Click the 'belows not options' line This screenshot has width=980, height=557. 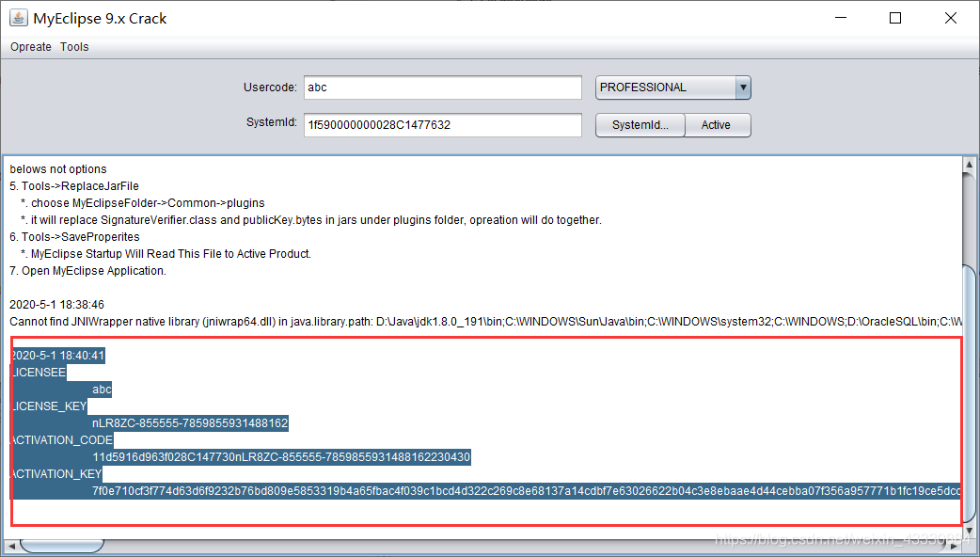(58, 169)
